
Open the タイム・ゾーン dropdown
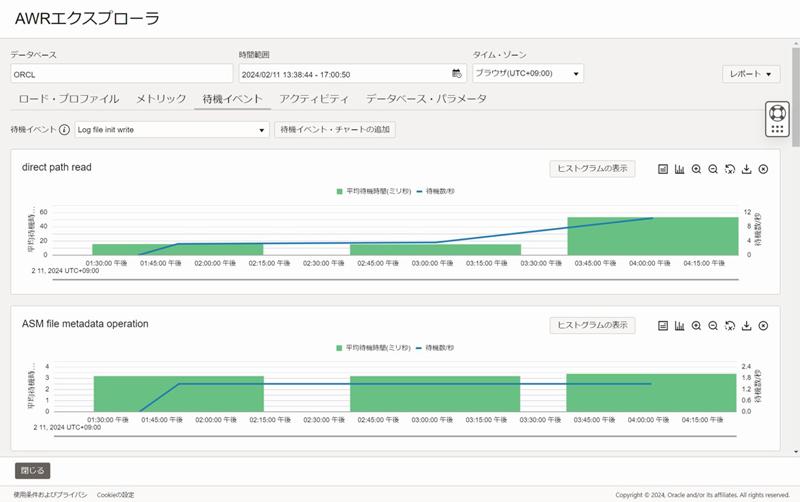pos(528,73)
